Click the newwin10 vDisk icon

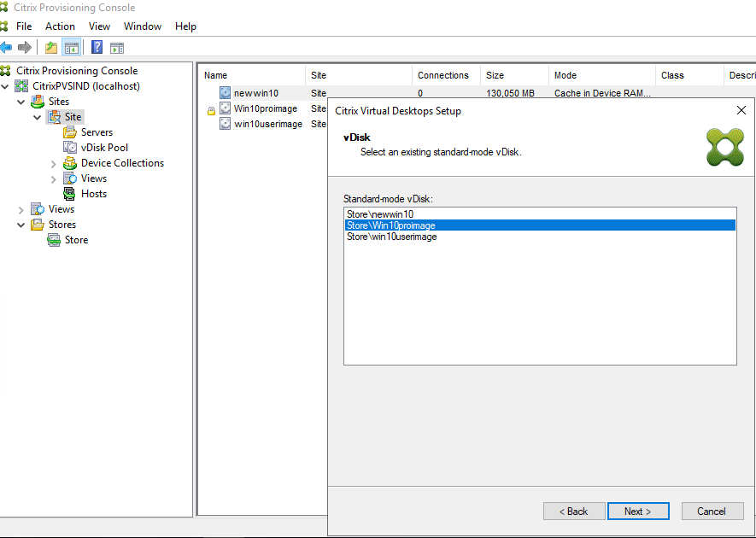point(226,92)
